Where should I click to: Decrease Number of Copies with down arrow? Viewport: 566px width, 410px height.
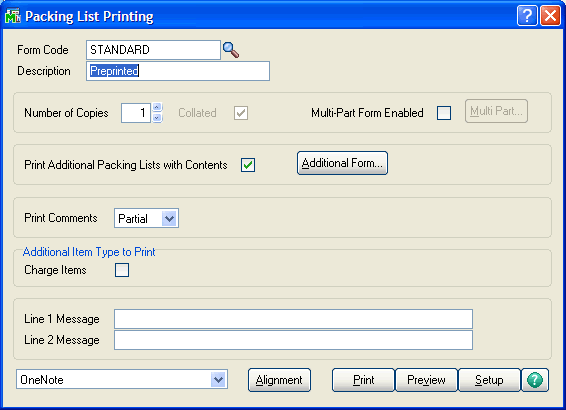click(x=157, y=118)
